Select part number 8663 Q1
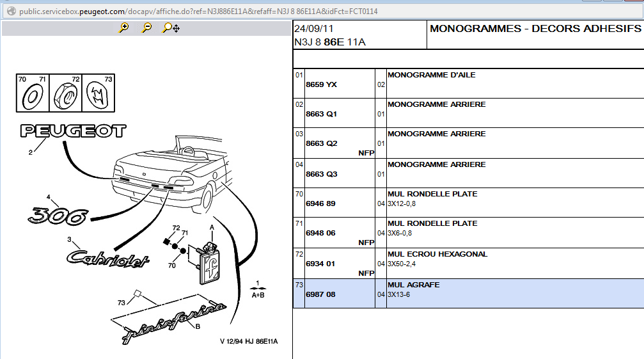Viewport: 644px width, 359px height. point(321,114)
